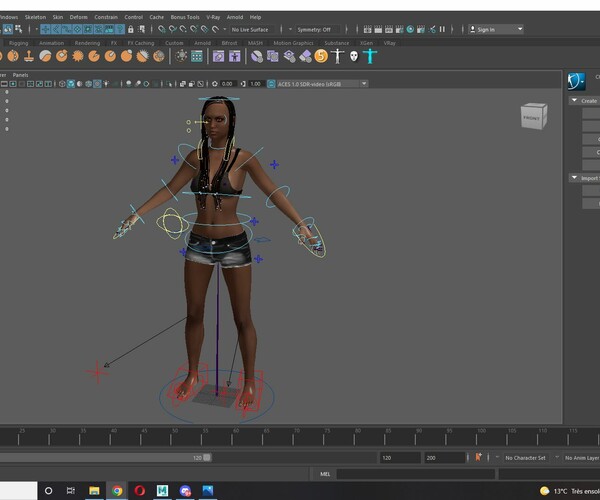The width and height of the screenshot is (600, 500).
Task: Open the Sign In dropdown
Action: (x=496, y=29)
